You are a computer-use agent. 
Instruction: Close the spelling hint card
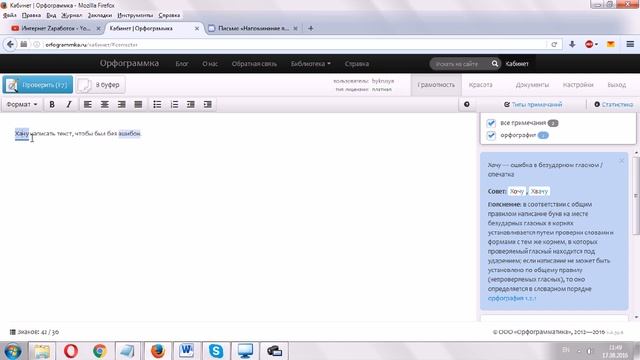[621, 161]
